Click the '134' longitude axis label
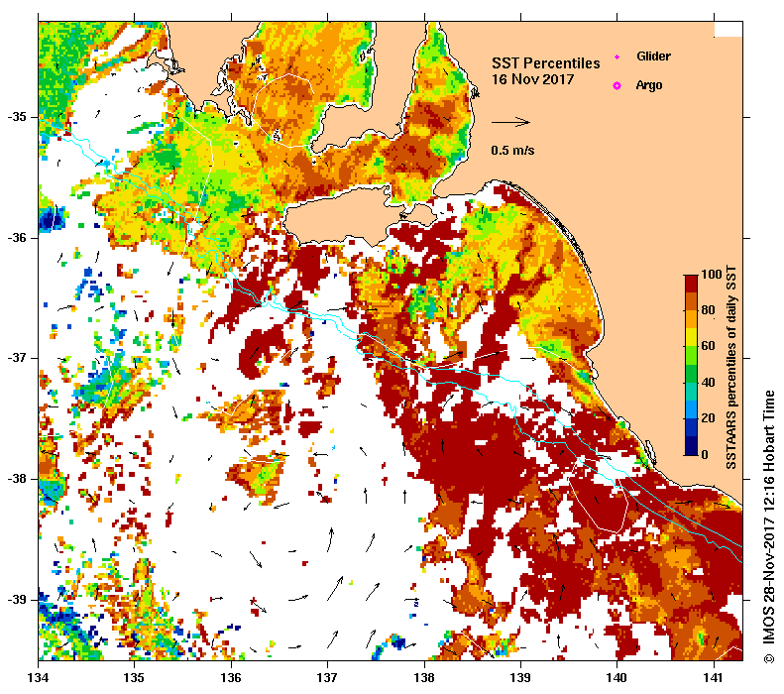Viewport: 784px width, 694px height. click(x=39, y=677)
